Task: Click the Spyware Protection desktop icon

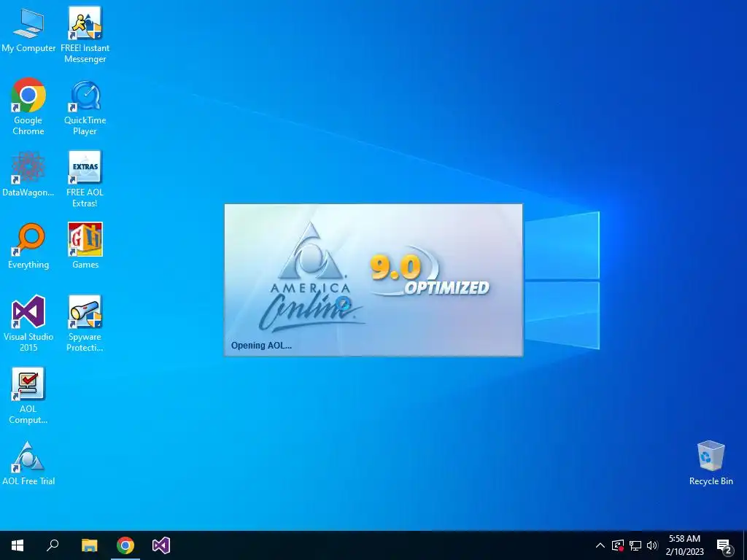Action: pyautogui.click(x=85, y=324)
